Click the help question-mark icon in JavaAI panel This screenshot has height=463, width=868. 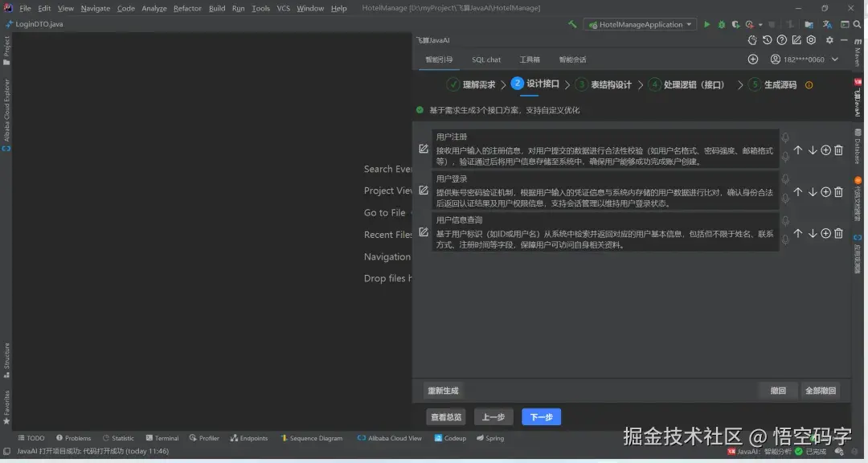[x=782, y=39]
